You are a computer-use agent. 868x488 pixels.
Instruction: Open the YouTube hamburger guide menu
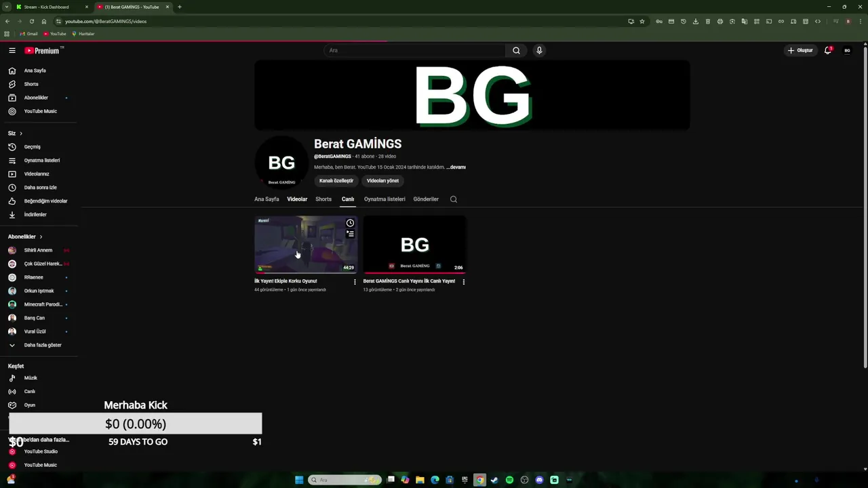coord(12,50)
